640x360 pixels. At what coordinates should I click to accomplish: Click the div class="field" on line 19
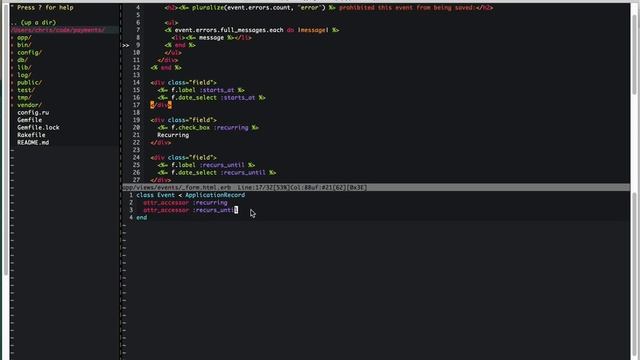(x=183, y=120)
